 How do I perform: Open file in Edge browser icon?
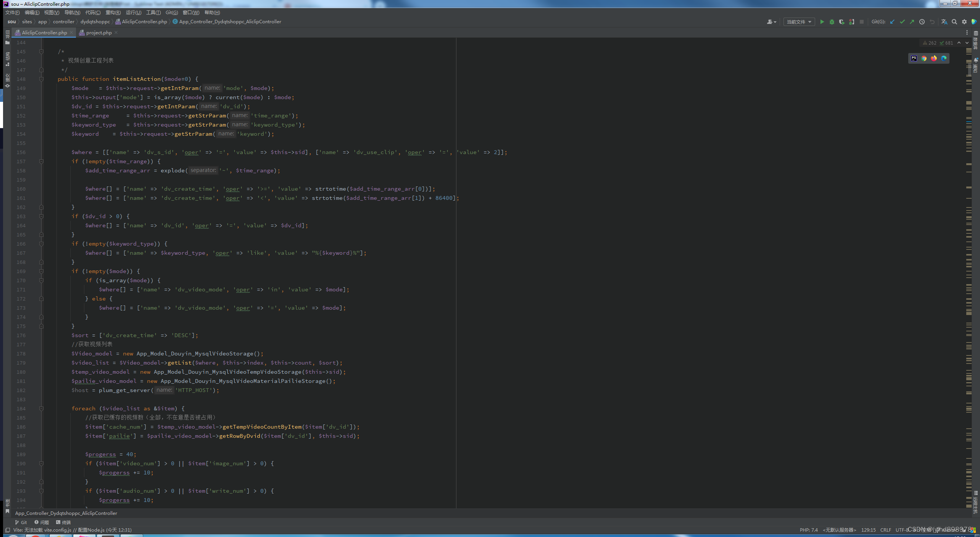pyautogui.click(x=944, y=58)
